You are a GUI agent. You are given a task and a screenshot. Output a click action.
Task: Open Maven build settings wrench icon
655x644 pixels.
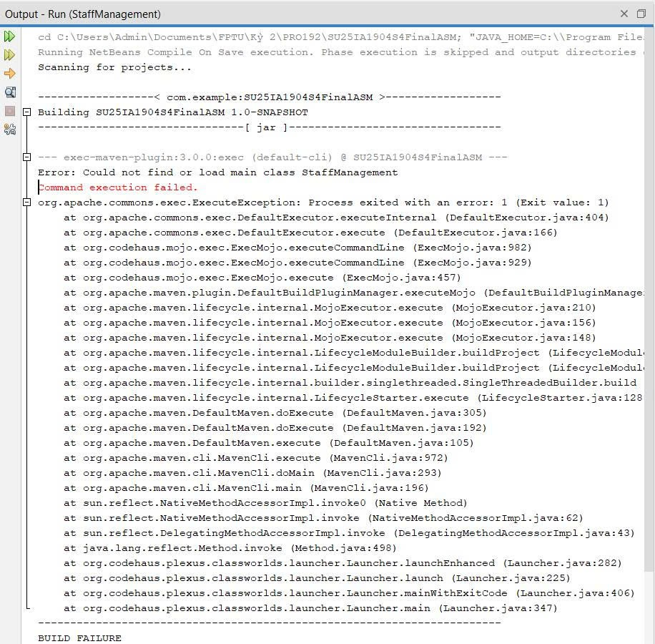pos(9,130)
